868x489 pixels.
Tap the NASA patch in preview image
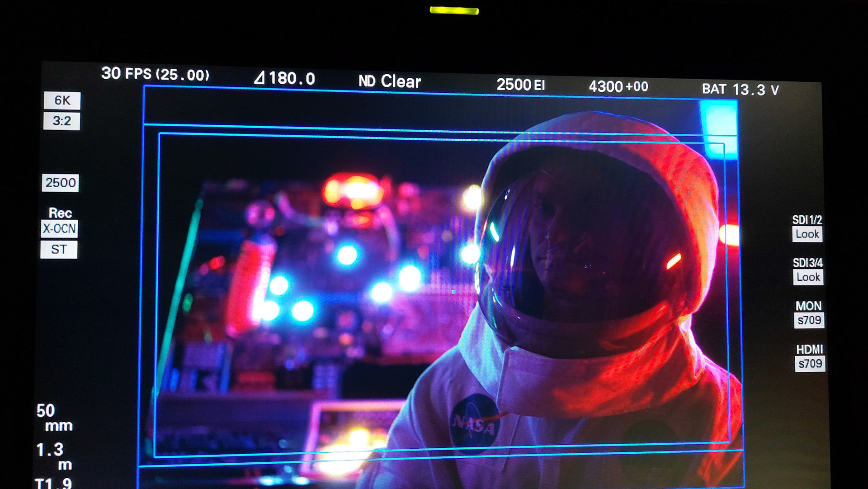(474, 424)
